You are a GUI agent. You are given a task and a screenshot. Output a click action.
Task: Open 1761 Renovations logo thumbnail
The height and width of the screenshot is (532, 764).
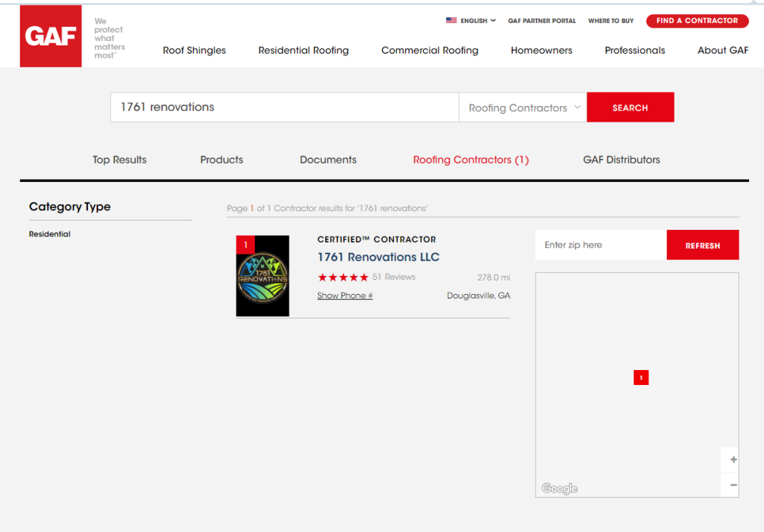pyautogui.click(x=263, y=276)
